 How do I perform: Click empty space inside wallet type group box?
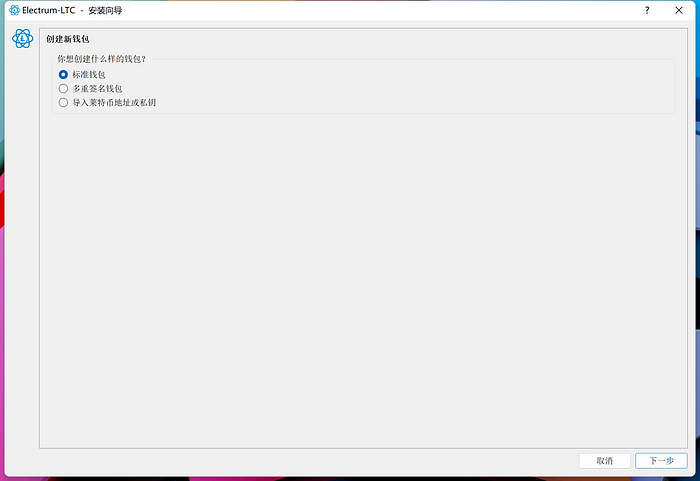415,88
